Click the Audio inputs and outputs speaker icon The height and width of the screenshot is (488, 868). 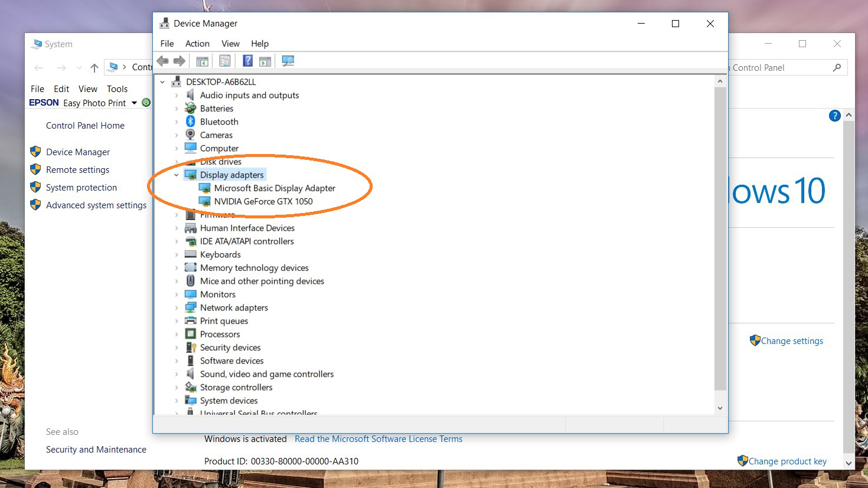tap(190, 95)
